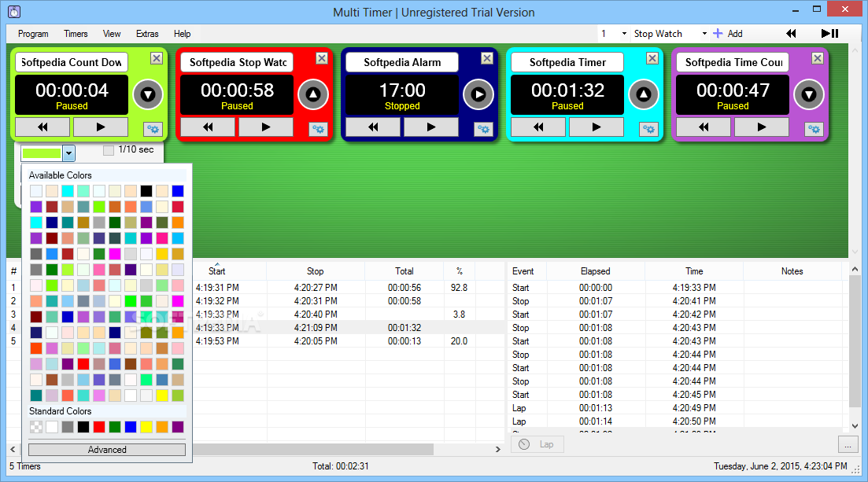Click global play/pause all timers toolbar icon
This screenshot has width=868, height=482.
[x=829, y=34]
